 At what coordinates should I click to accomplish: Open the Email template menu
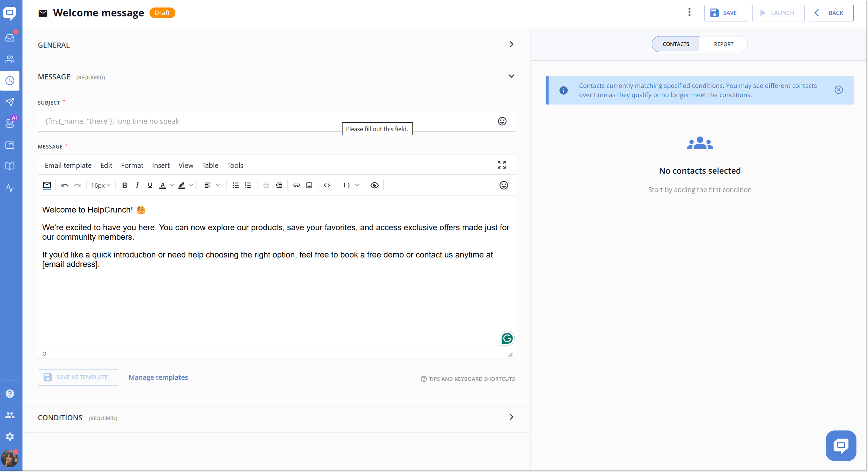tap(68, 165)
